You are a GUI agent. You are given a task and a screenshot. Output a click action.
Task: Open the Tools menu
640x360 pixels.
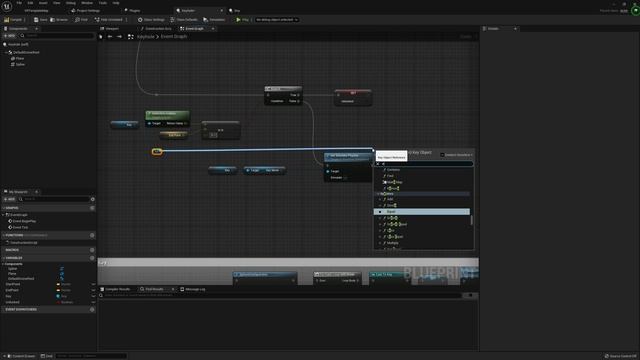tap(103, 3)
